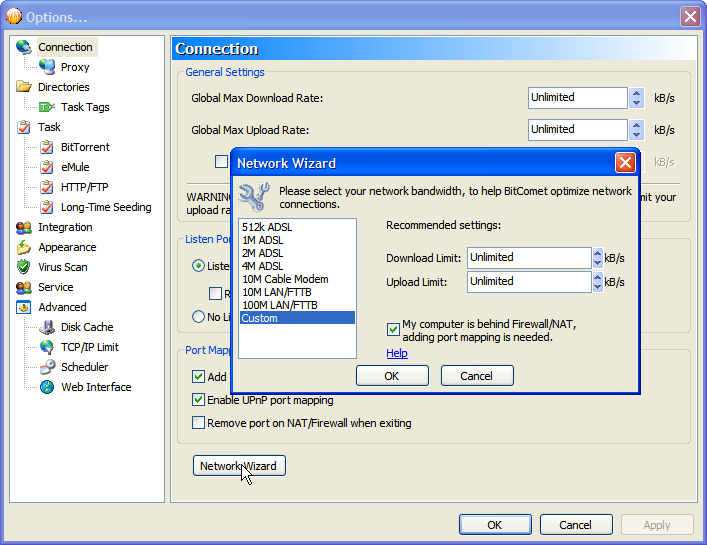
Task: Select 10M LAN/FTTB option
Action: tap(297, 292)
